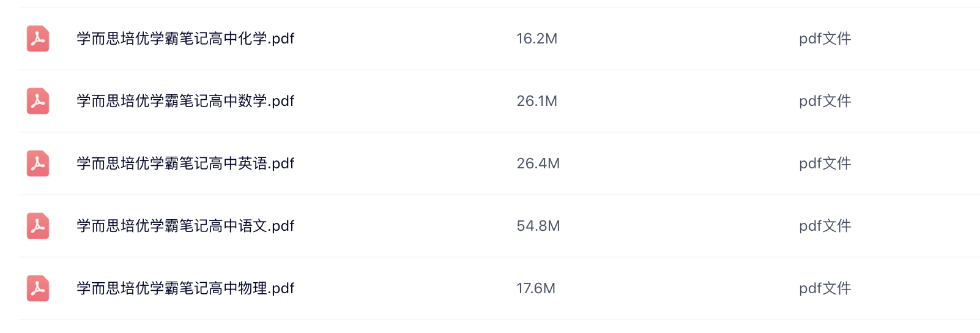Click pdf文件 type label in 高中数学 row
The width and height of the screenshot is (980, 333).
coord(825,101)
